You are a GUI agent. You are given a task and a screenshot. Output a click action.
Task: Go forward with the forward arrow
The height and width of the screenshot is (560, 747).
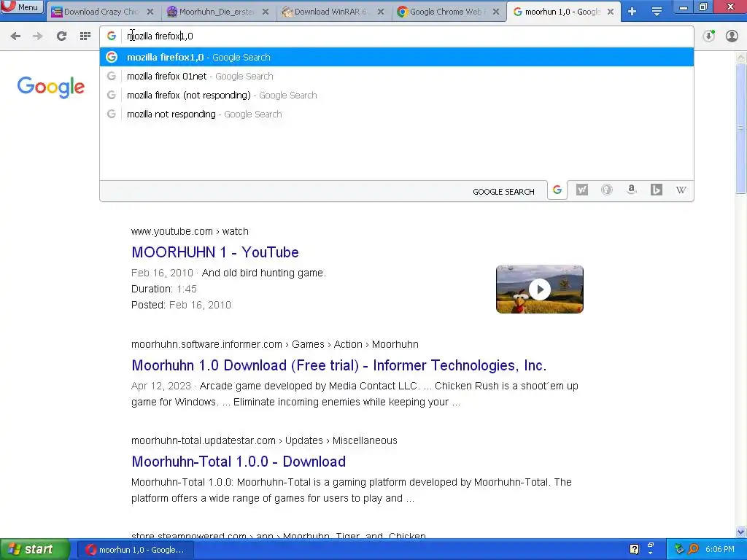click(38, 36)
